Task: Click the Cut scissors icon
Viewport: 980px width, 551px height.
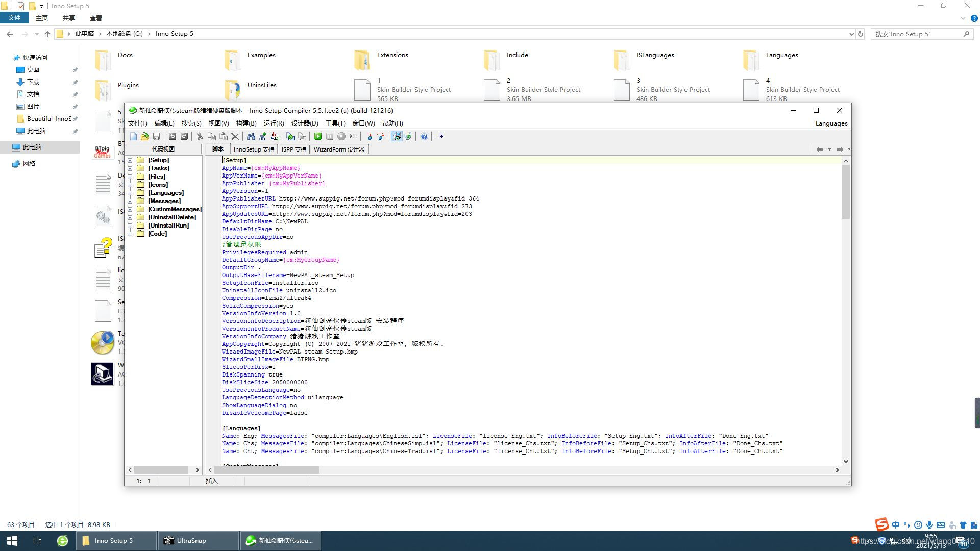Action: [x=200, y=136]
